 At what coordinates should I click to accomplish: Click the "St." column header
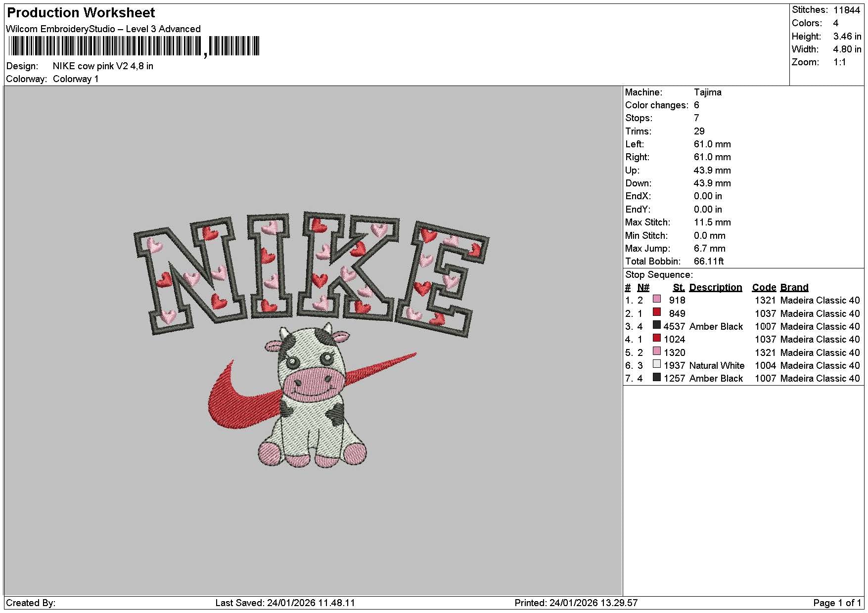(x=679, y=288)
